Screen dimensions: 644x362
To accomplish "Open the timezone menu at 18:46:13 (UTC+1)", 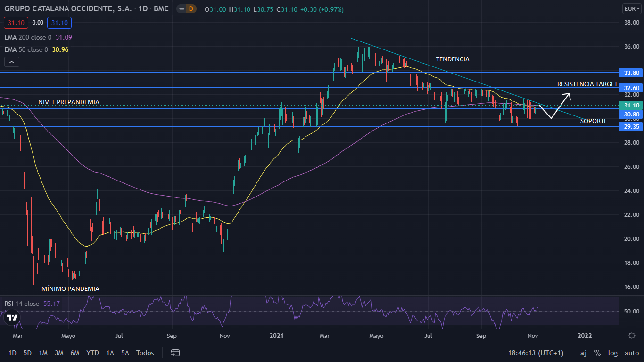I will [x=536, y=353].
